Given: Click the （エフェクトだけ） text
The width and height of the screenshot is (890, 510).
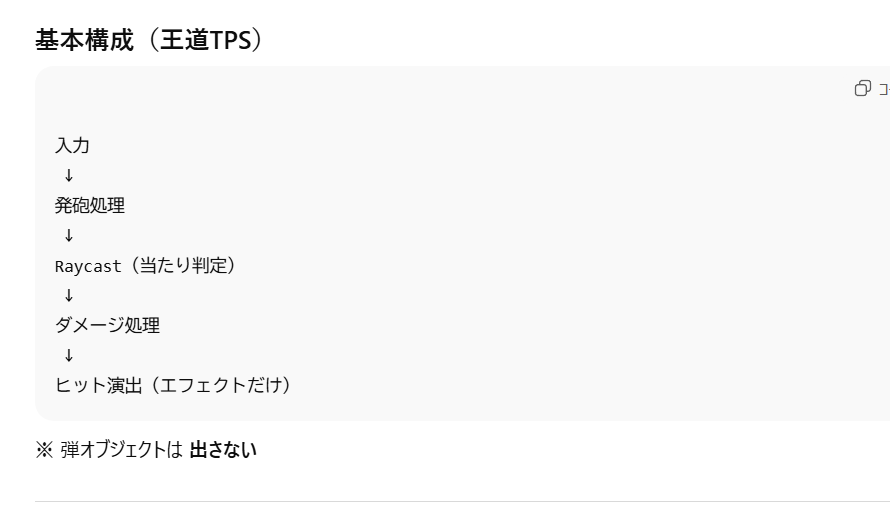Looking at the screenshot, I should click(219, 385).
